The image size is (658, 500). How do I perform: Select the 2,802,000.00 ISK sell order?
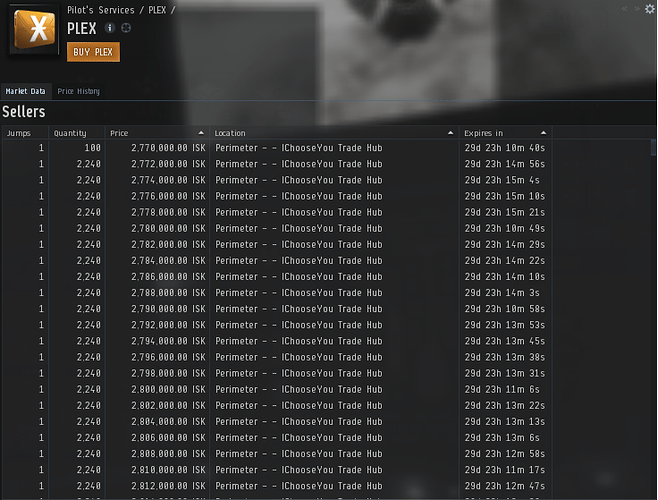click(x=326, y=405)
